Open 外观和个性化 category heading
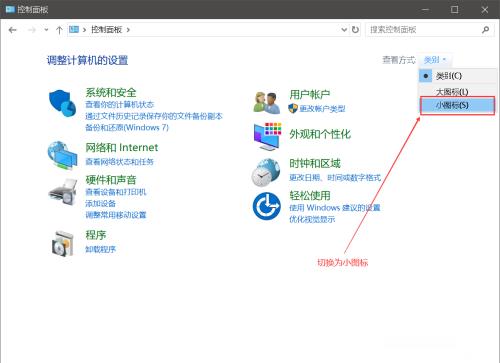 point(320,134)
